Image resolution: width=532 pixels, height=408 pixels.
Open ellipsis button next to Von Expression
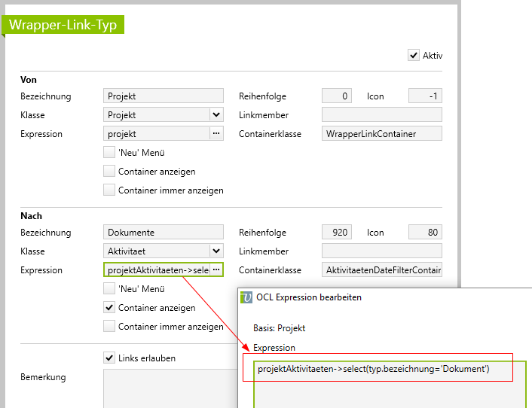pos(216,134)
